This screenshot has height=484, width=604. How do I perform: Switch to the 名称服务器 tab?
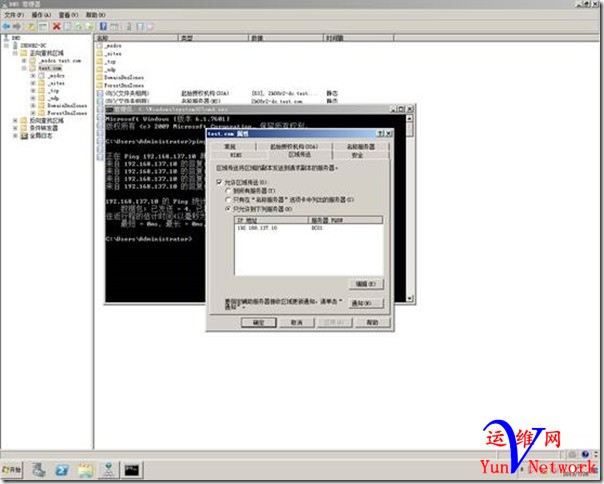(361, 146)
